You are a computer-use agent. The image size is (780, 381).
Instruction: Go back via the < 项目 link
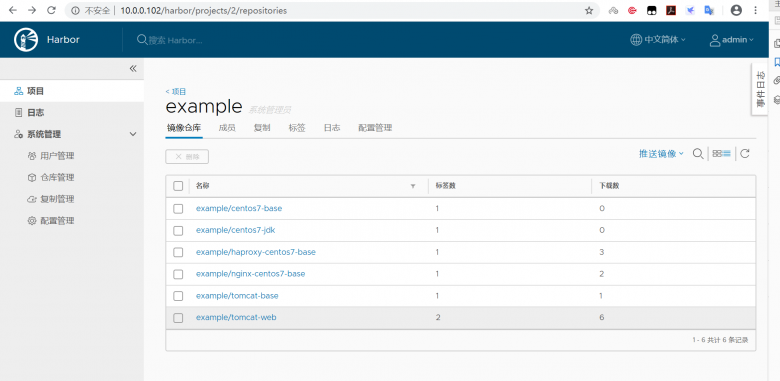click(x=176, y=92)
